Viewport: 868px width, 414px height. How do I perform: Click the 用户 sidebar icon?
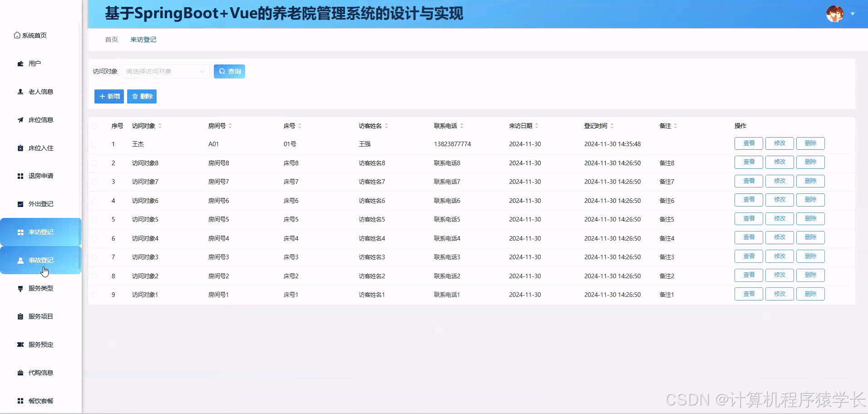tap(20, 64)
